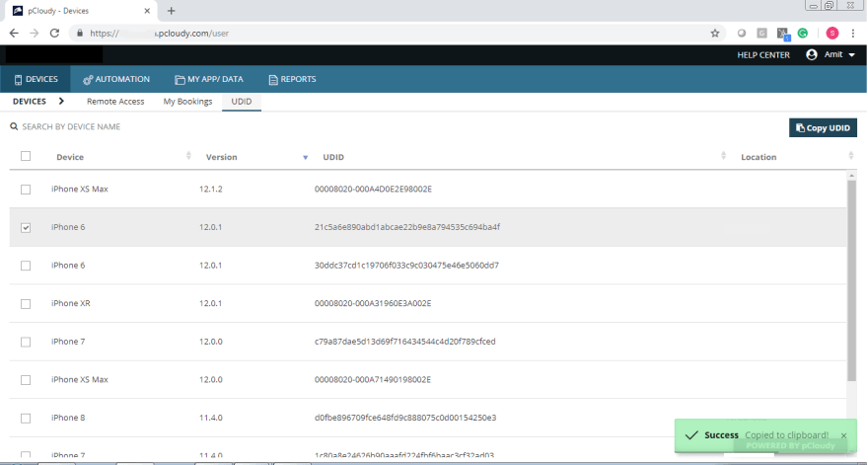Sort by the Device column arrows
The height and width of the screenshot is (465, 868).
click(x=188, y=156)
